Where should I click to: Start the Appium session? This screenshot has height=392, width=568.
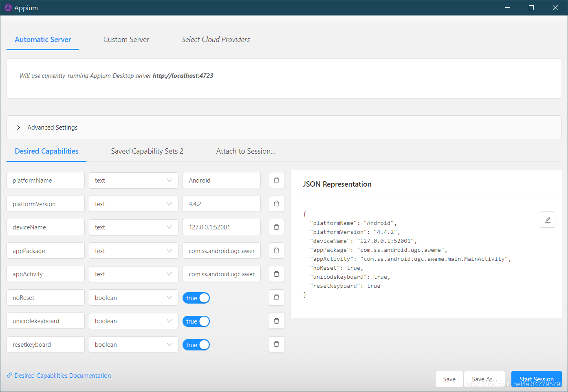point(537,379)
